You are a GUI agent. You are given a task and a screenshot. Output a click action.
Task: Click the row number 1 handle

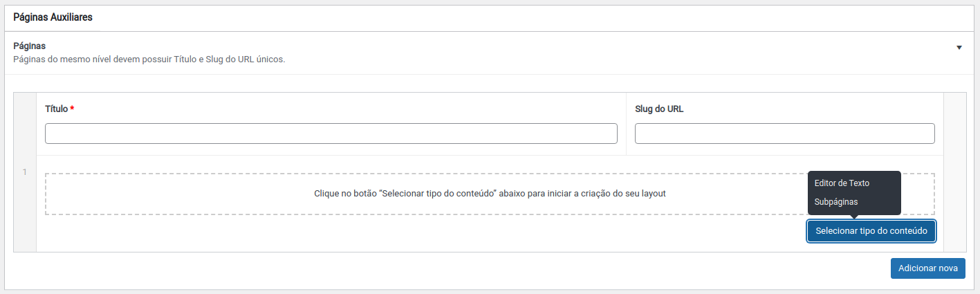[x=25, y=172]
